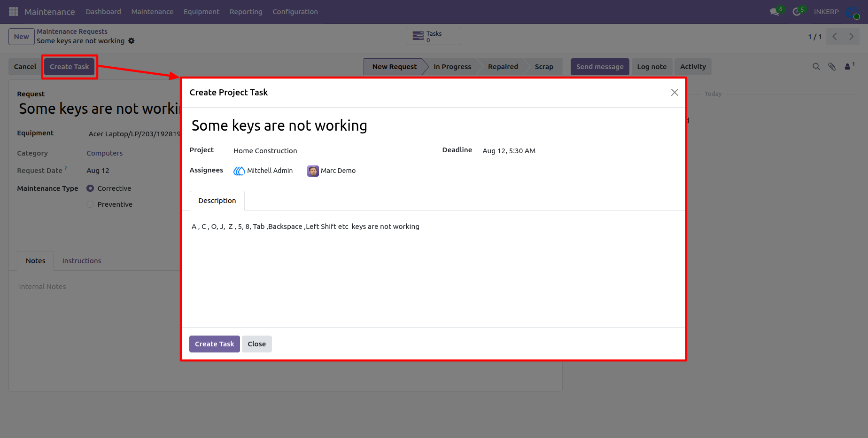This screenshot has height=438, width=868.
Task: Set stage to Repaired
Action: click(503, 67)
